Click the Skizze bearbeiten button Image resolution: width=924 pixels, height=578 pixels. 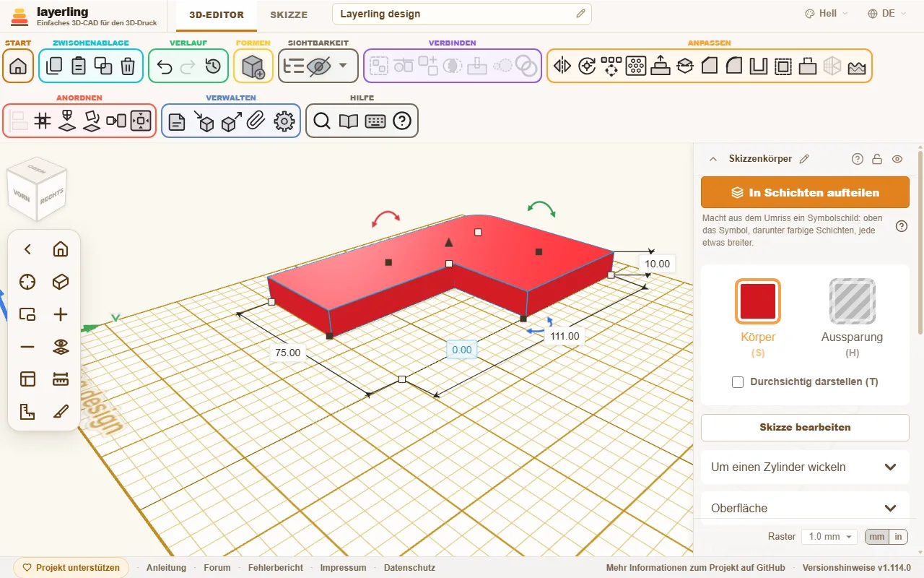point(805,427)
